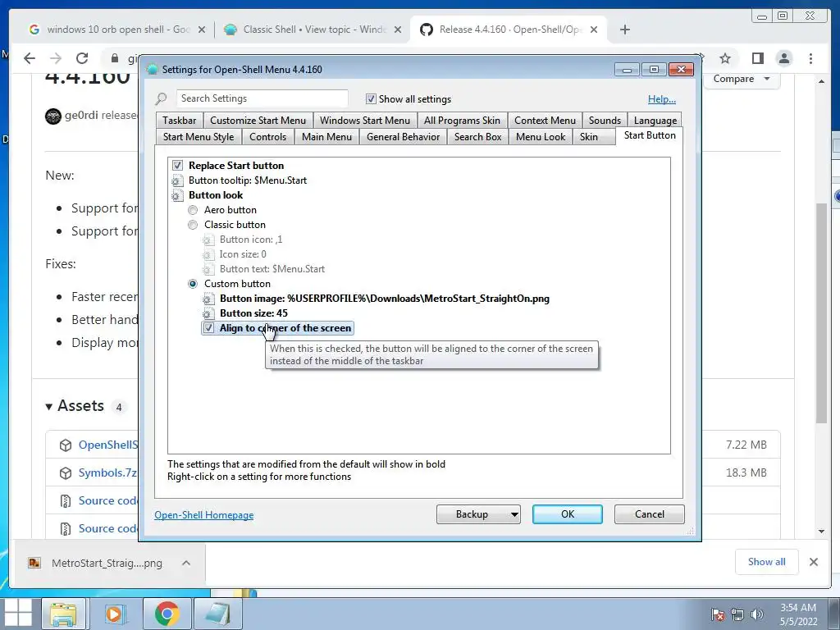The height and width of the screenshot is (630, 840).
Task: Open the Chrome profile avatar icon
Action: 784,58
